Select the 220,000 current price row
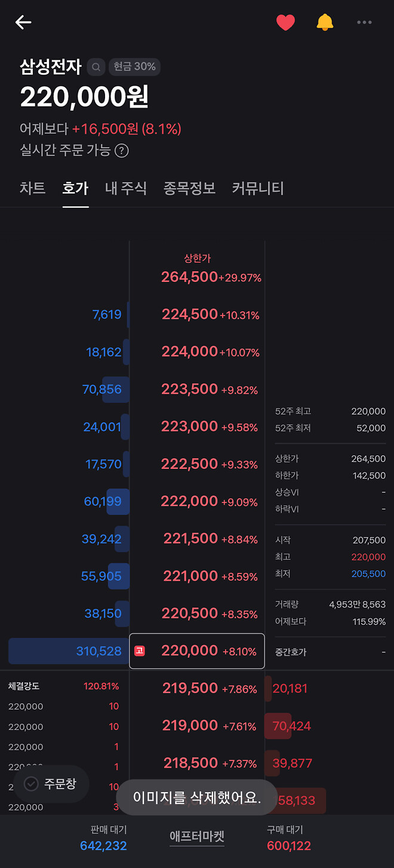The image size is (394, 868). coord(197,651)
